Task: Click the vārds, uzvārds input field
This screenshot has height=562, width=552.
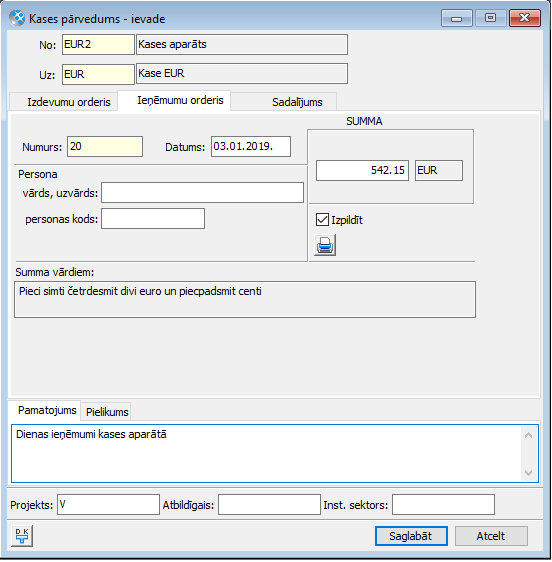Action: [202, 192]
